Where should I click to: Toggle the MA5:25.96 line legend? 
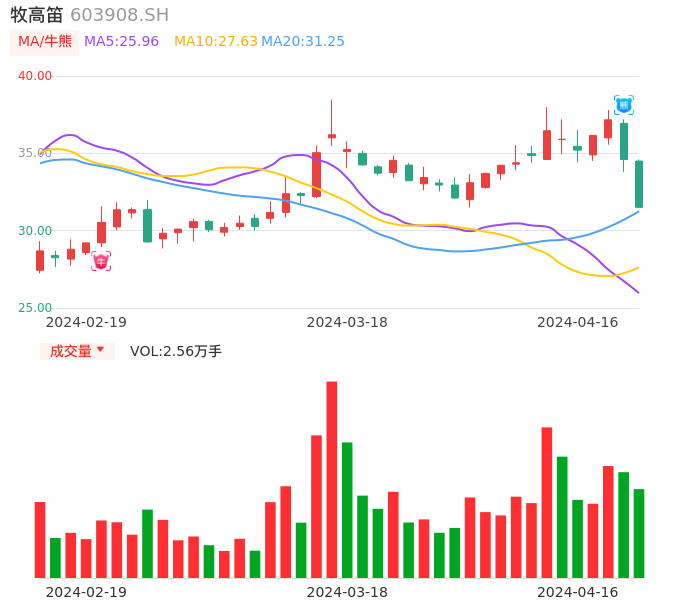click(121, 42)
